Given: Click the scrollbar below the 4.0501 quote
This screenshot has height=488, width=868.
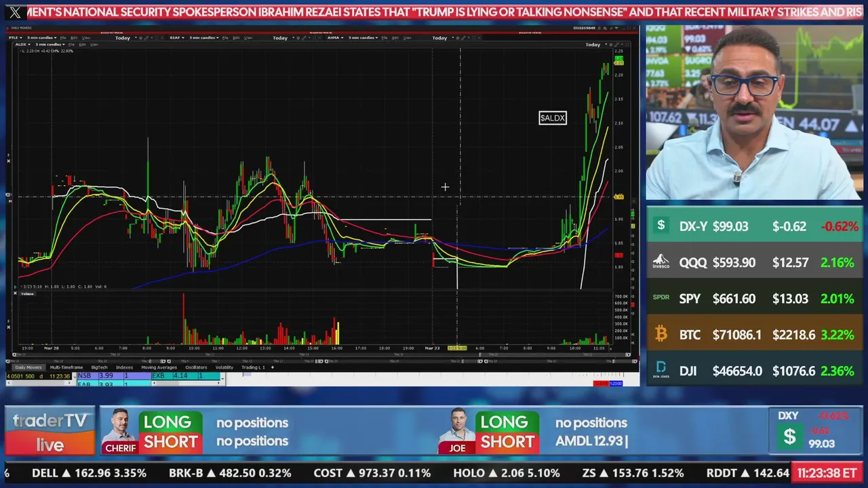Looking at the screenshot, I should (39, 383).
